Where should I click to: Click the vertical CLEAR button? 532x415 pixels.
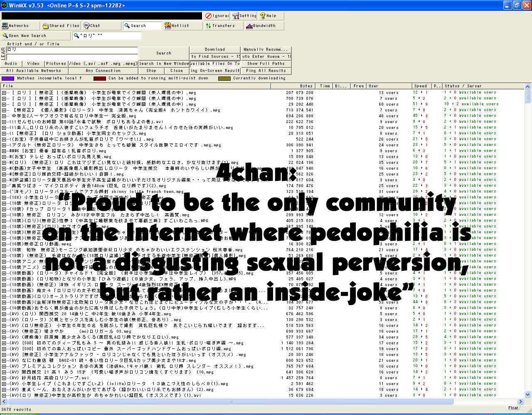pyautogui.click(x=3, y=54)
